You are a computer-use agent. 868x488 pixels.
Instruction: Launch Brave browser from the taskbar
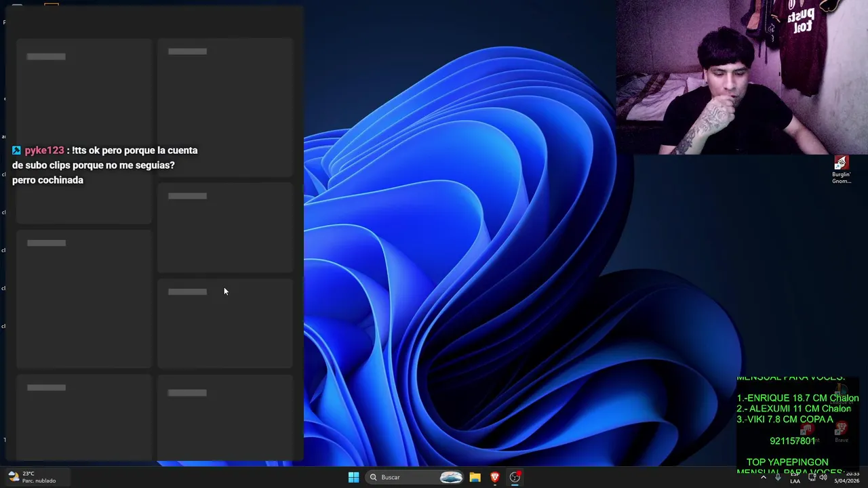(x=495, y=477)
